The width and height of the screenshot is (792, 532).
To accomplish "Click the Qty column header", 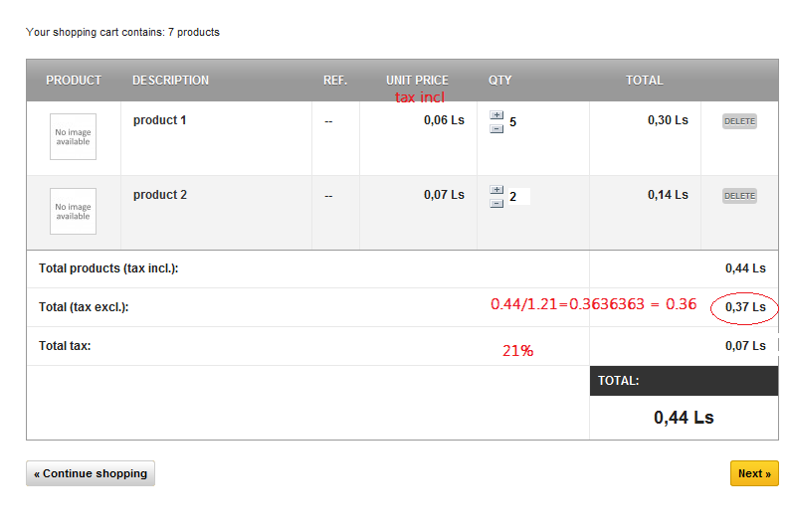I will click(499, 81).
